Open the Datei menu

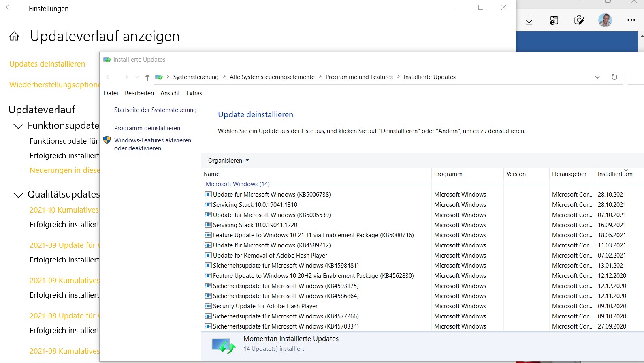coord(111,93)
